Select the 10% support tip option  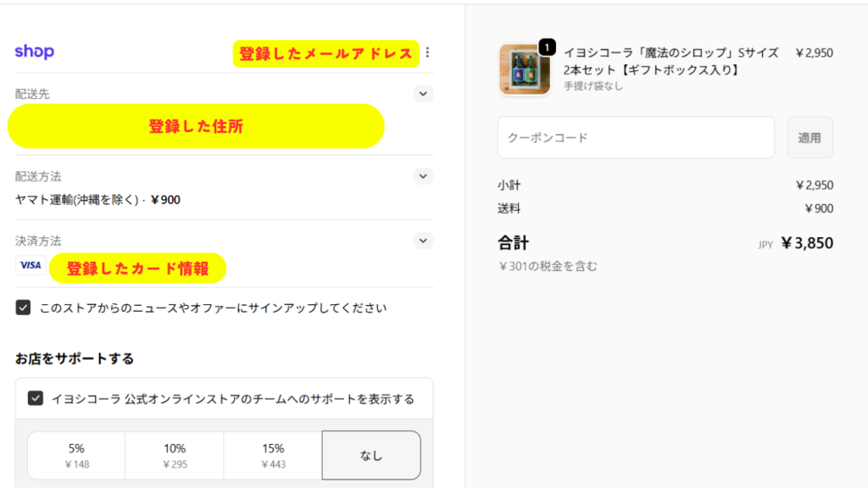tap(175, 455)
